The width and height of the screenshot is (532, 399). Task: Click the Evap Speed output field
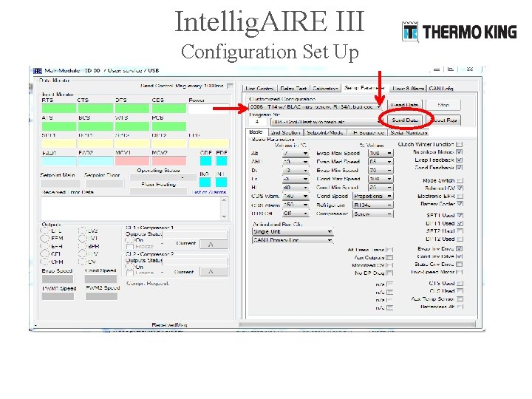coord(58,279)
